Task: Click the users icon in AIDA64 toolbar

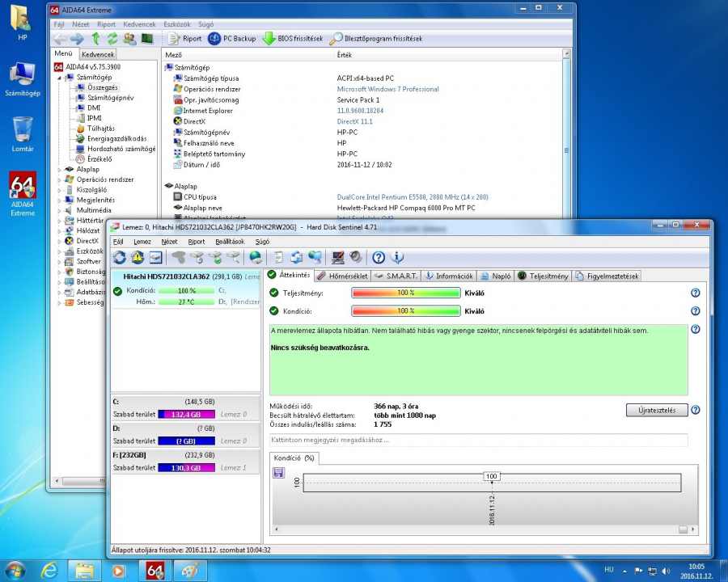Action: pyautogui.click(x=129, y=39)
